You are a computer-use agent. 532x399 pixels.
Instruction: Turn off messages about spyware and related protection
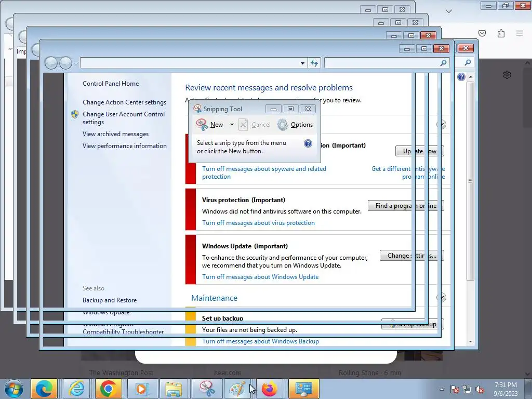(264, 172)
